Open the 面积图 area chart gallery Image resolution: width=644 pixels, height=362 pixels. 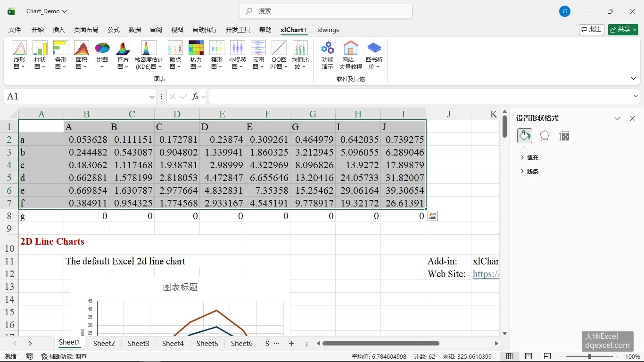(82, 55)
